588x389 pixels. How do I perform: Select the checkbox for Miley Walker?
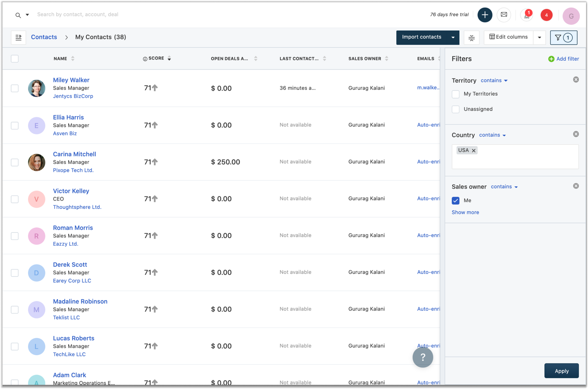pos(15,88)
